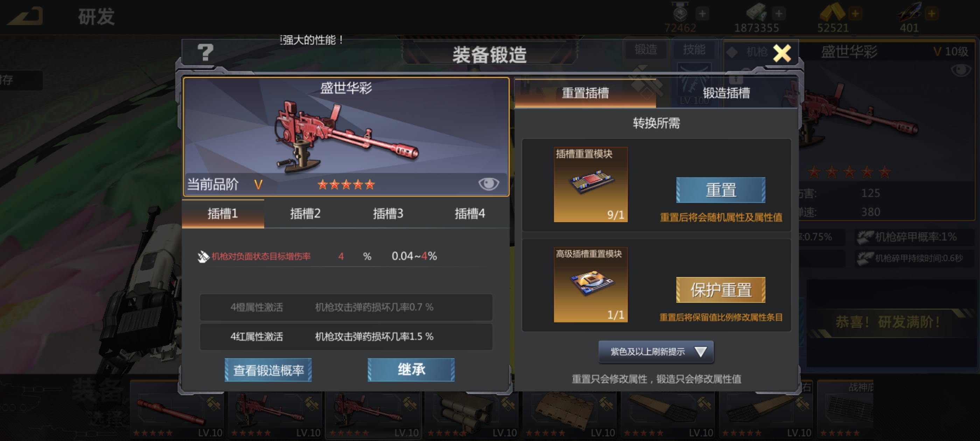Tap the back arrow beside 研发

point(25,16)
